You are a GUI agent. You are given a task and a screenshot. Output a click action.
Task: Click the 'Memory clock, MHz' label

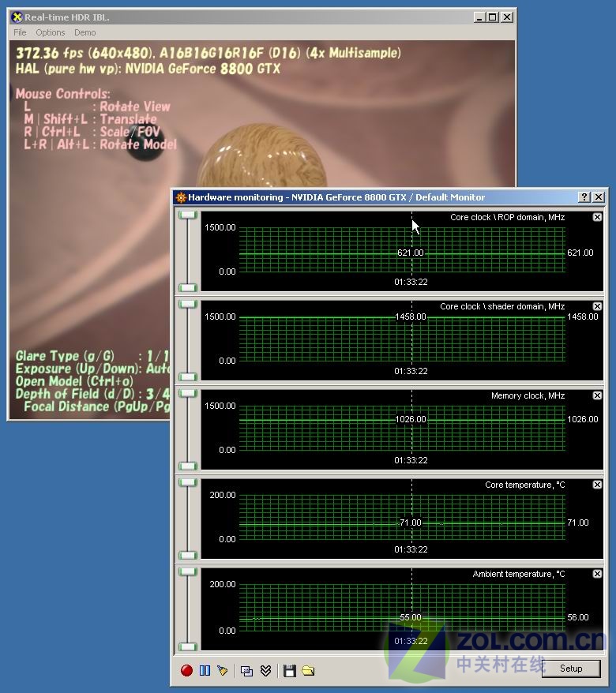click(x=528, y=395)
